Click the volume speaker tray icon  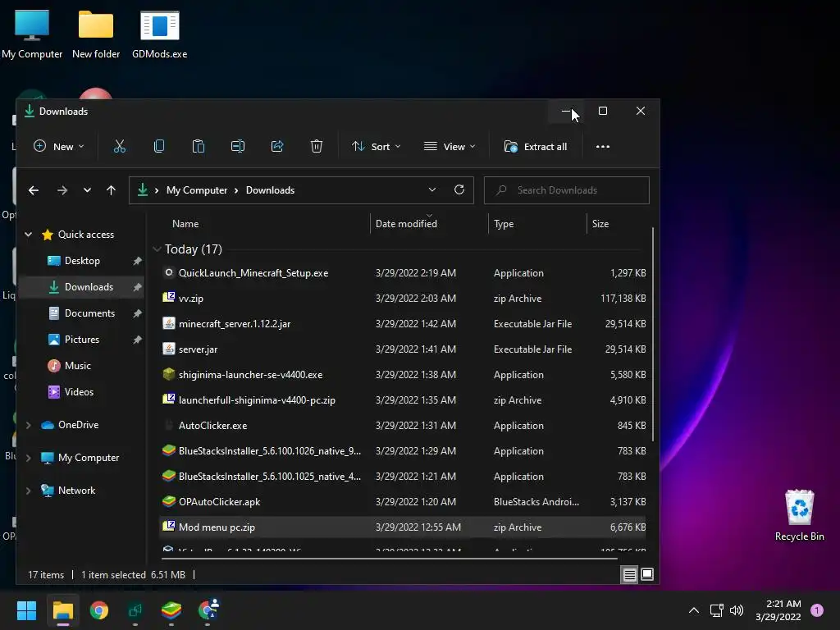tap(737, 610)
